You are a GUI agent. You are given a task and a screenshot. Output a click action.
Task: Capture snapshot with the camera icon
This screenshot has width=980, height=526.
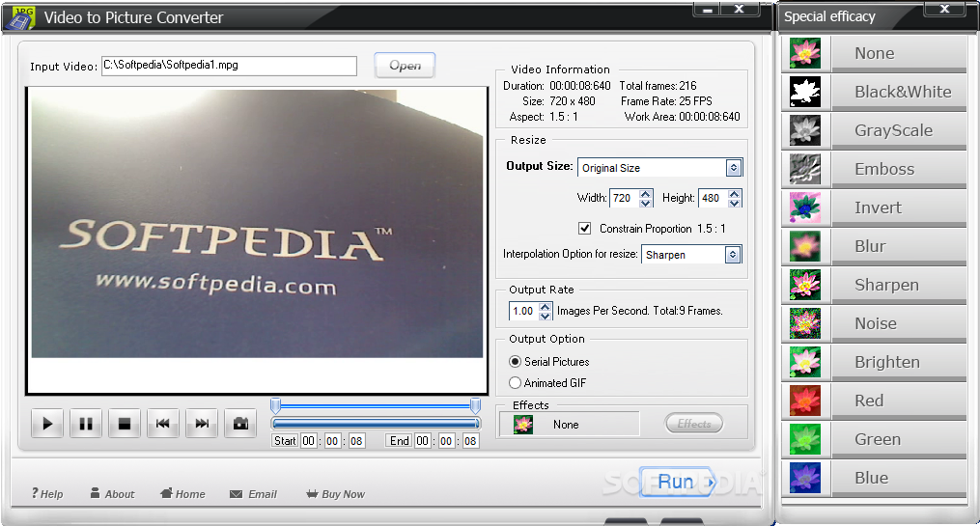tap(240, 424)
